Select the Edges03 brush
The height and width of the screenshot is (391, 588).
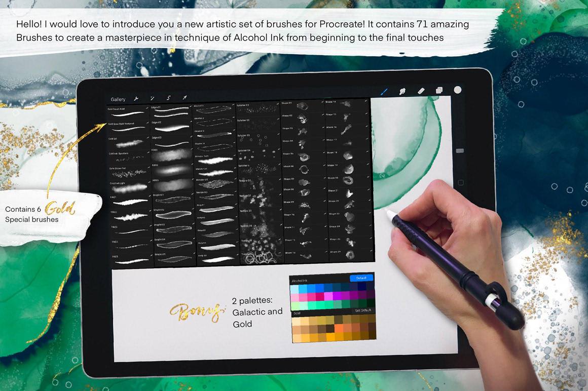(171, 142)
